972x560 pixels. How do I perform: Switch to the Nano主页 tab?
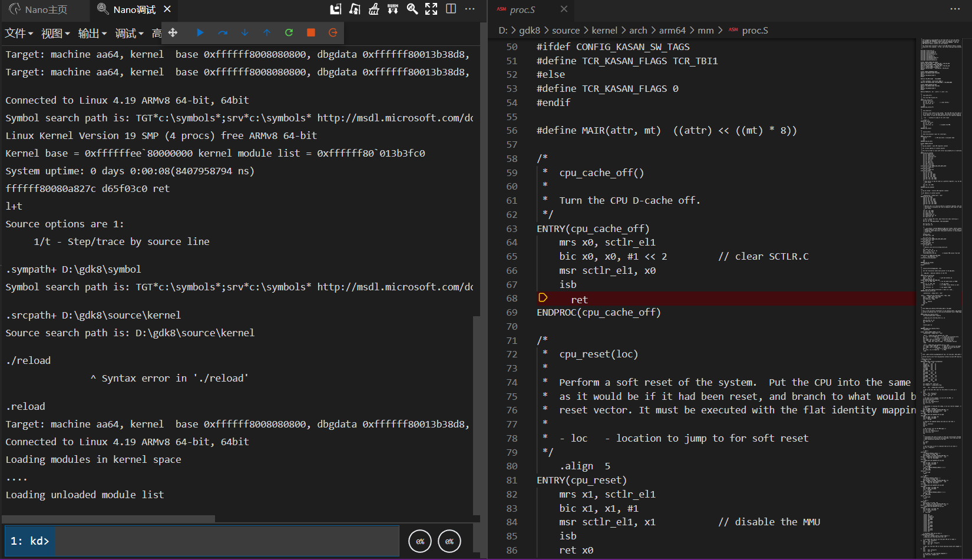point(38,9)
